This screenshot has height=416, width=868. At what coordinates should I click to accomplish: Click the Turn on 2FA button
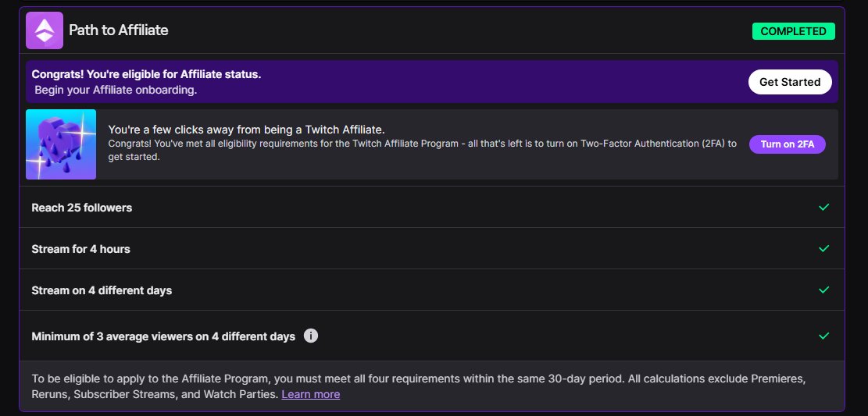pyautogui.click(x=788, y=144)
